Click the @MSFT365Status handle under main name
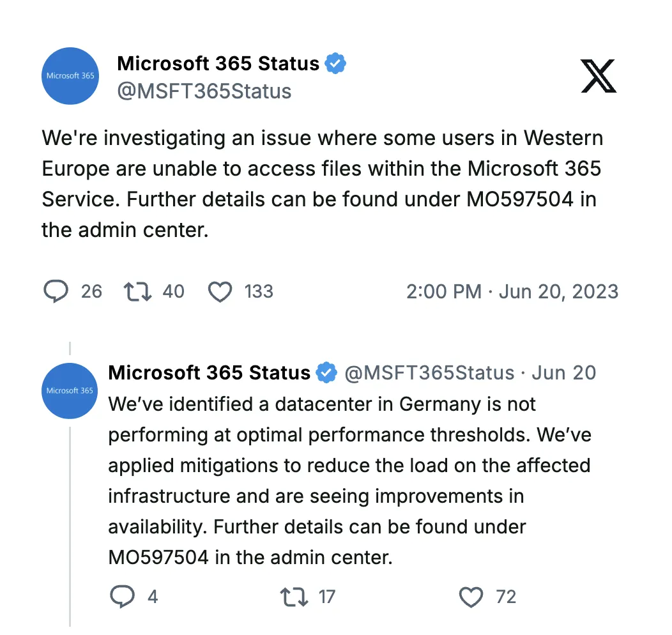Viewport: 672px width, 635px height. [x=204, y=91]
